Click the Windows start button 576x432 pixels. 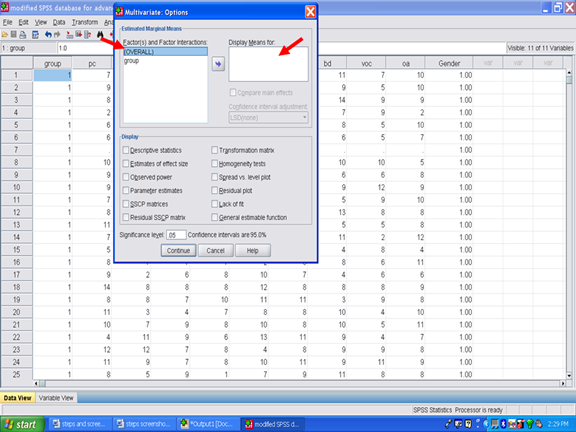pyautogui.click(x=22, y=424)
